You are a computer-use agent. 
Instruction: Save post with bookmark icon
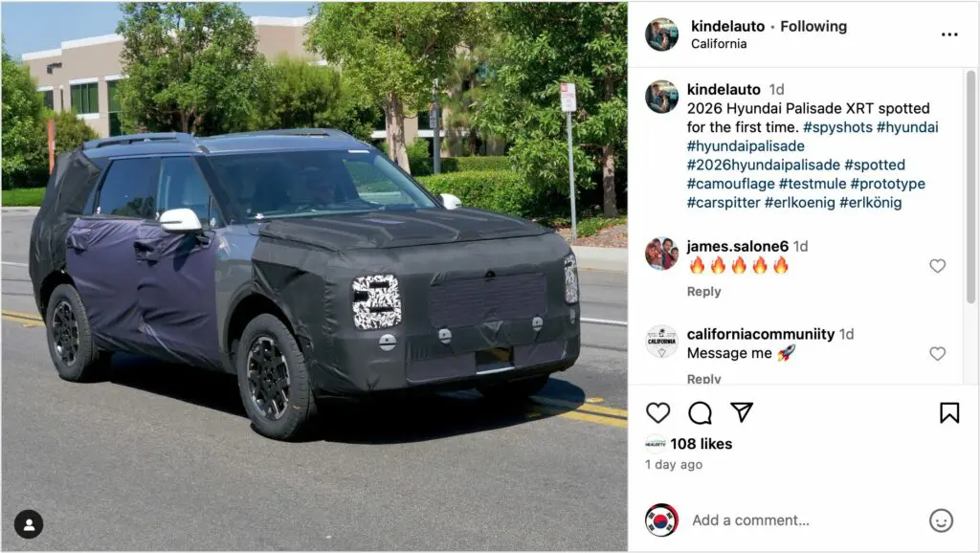[x=948, y=413]
